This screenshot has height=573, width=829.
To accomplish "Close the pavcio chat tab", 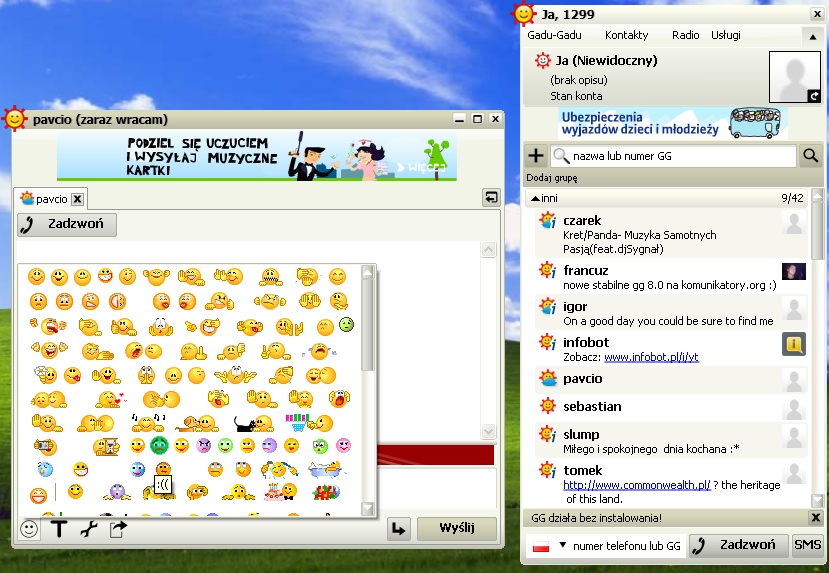I will click(77, 199).
